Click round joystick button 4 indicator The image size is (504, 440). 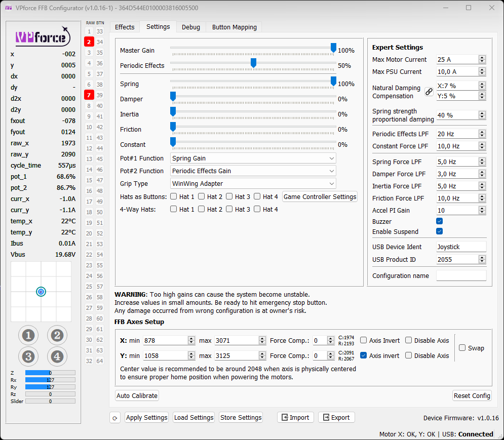57,356
